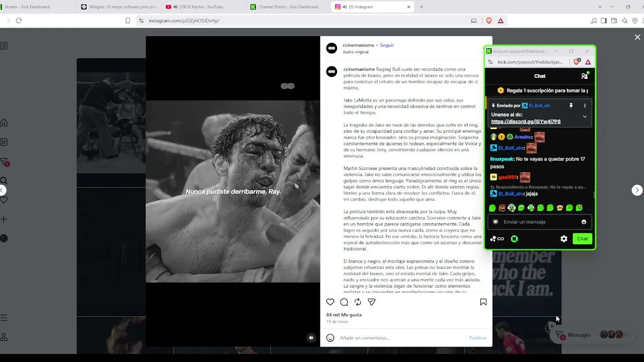
Task: Open the create new post plus icon
Action: pyautogui.click(x=4, y=219)
